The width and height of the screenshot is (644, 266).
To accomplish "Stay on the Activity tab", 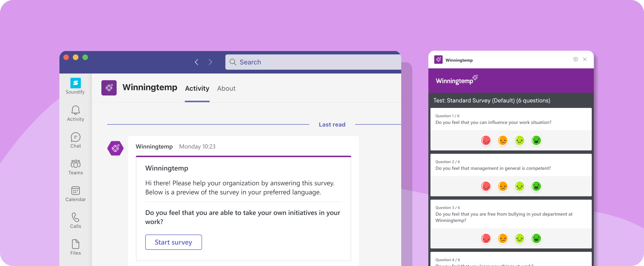I will [197, 88].
